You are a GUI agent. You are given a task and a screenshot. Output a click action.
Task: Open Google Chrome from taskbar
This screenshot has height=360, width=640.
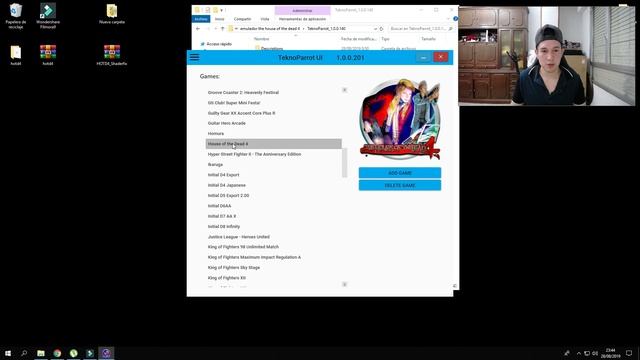(x=57, y=353)
